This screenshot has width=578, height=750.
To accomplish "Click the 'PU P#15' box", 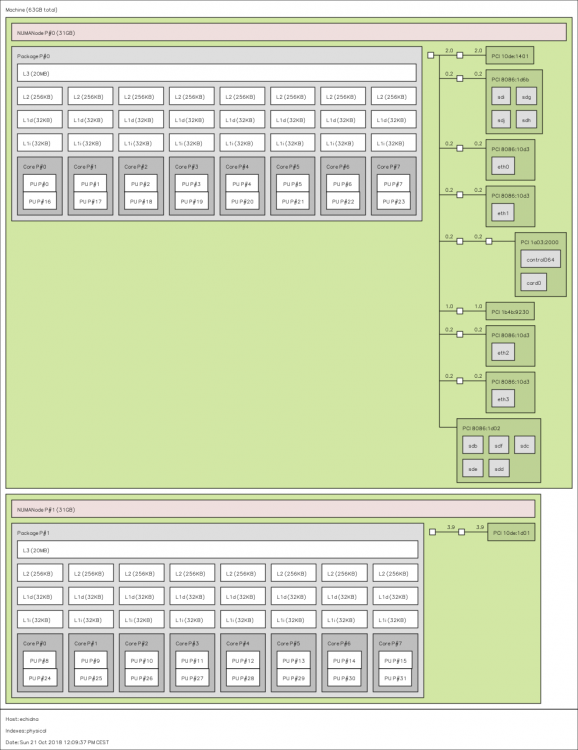I will pyautogui.click(x=395, y=661).
